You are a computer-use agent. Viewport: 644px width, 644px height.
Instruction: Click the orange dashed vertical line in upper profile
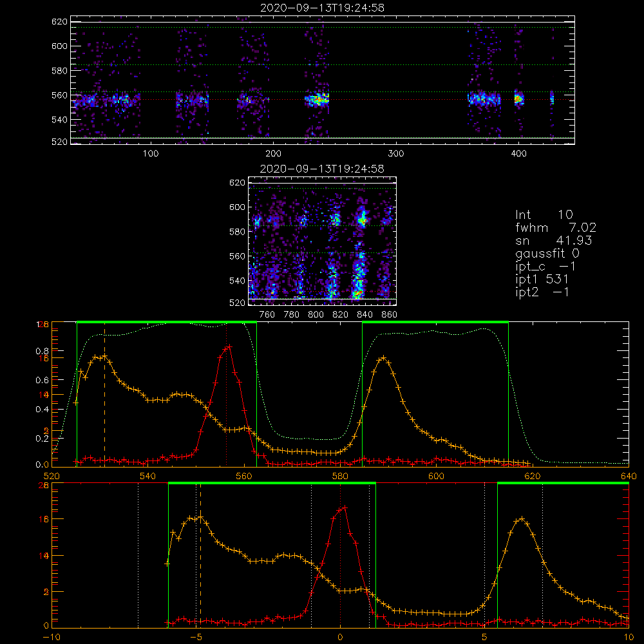pos(105,395)
